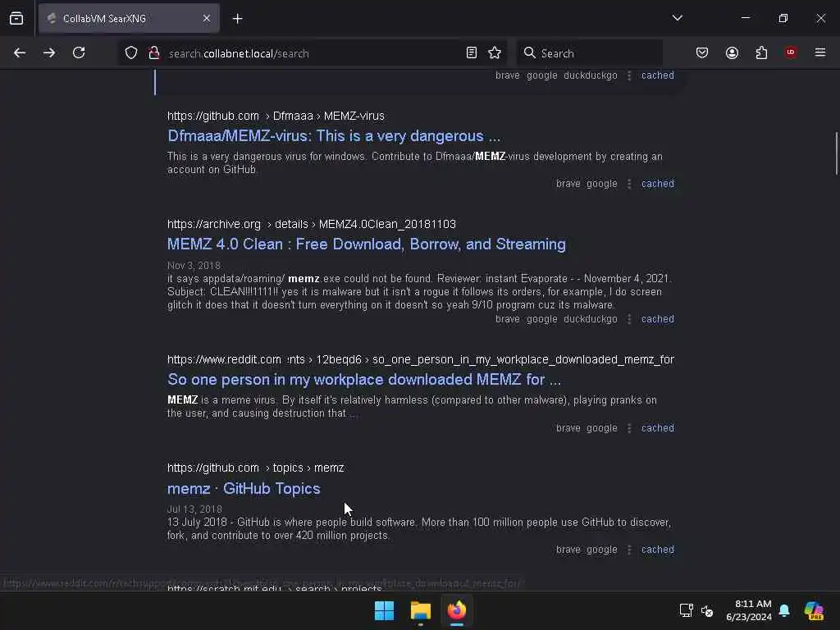Open Firefox application hamburger menu
This screenshot has height=630, width=840.
(x=820, y=52)
